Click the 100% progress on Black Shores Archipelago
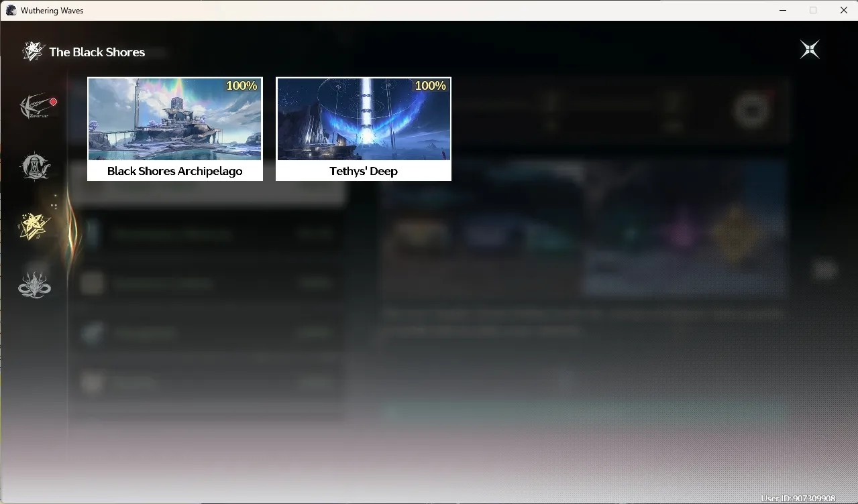The height and width of the screenshot is (504, 858). coord(242,86)
